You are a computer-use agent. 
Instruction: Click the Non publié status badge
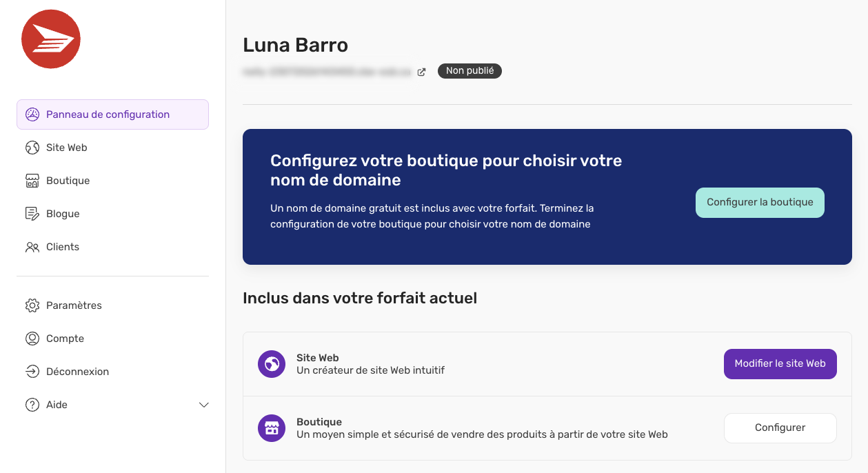[470, 71]
